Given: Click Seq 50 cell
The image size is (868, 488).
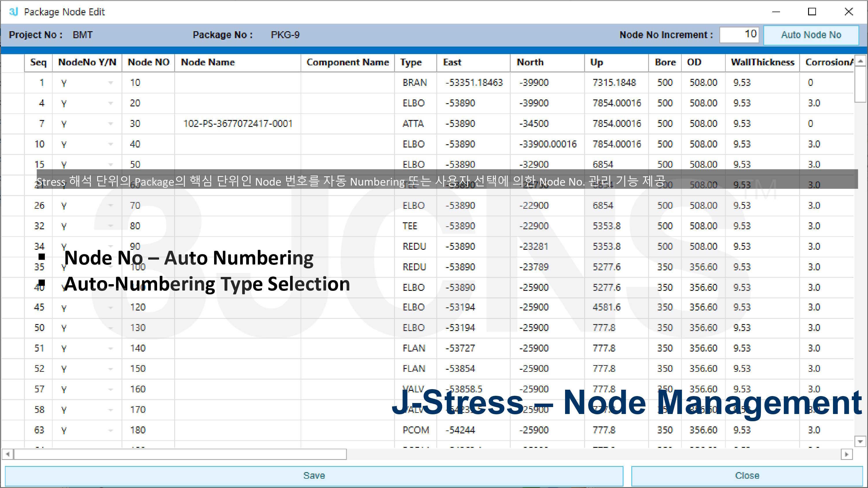Looking at the screenshot, I should tap(39, 328).
